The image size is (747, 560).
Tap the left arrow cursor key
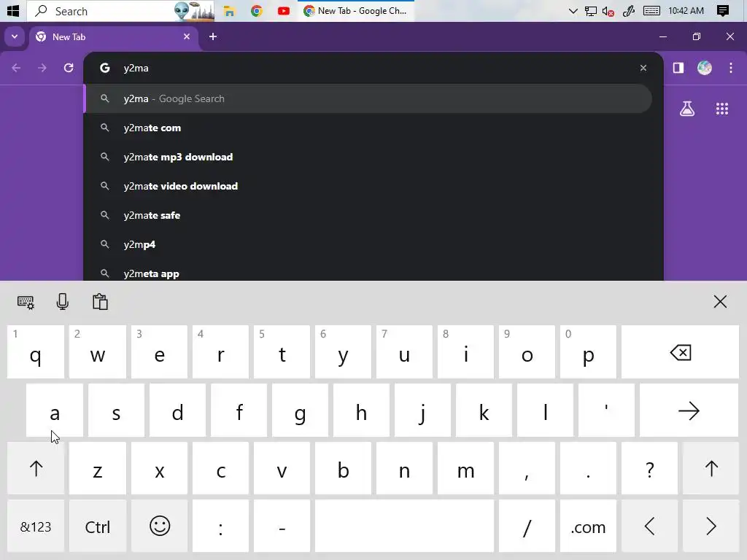click(x=649, y=526)
